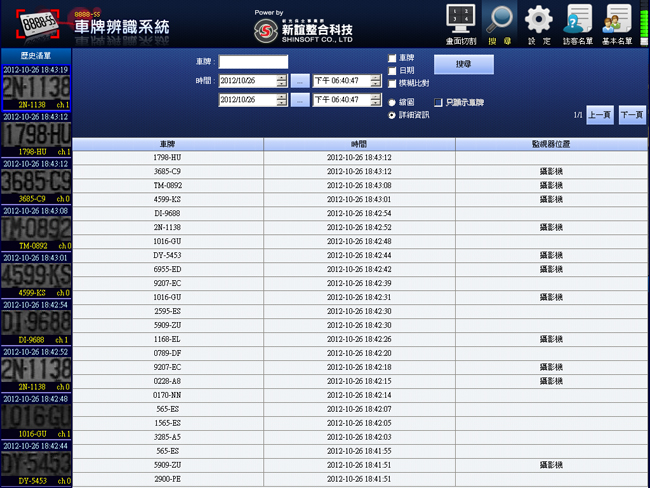Image resolution: width=650 pixels, height=488 pixels.
Task: Select history thumbnail DY-5453
Action: (36, 464)
